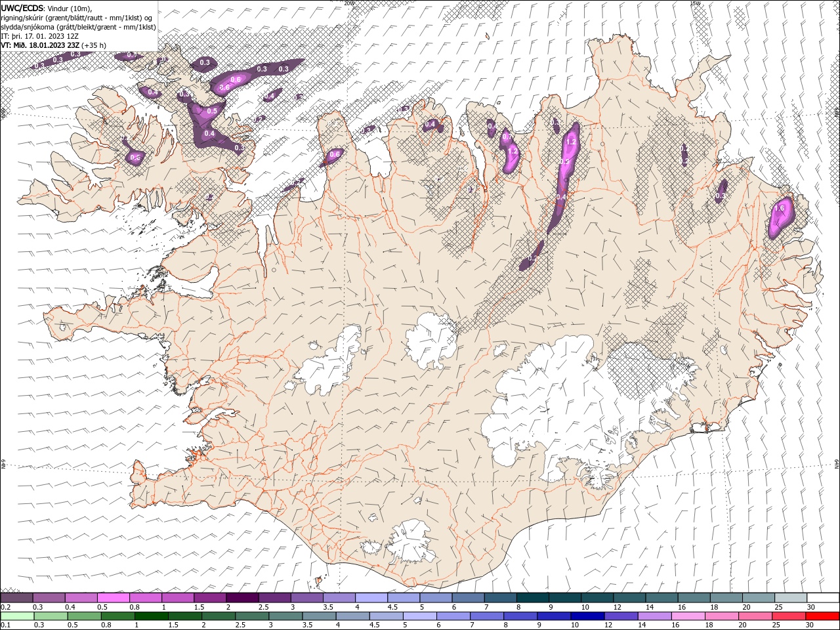Viewport: 840px width, 630px height.
Task: Click the '0.1' label under the lower legend row
Action: coord(5,625)
